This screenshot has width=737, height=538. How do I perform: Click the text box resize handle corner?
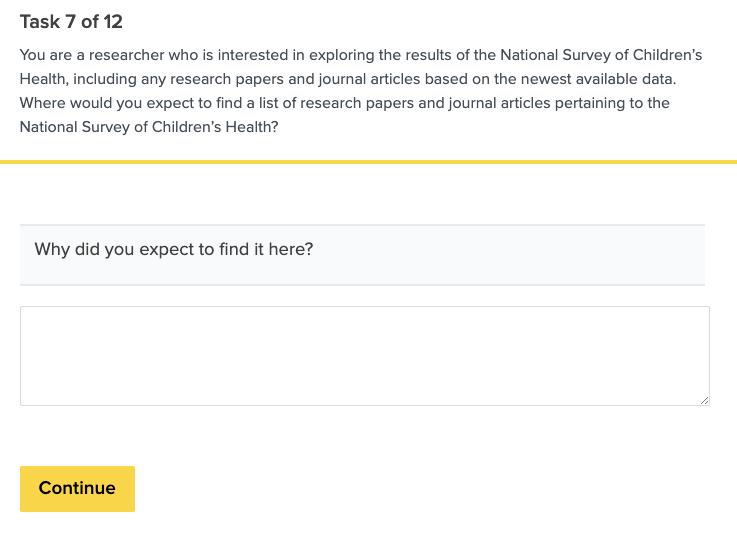click(x=704, y=400)
